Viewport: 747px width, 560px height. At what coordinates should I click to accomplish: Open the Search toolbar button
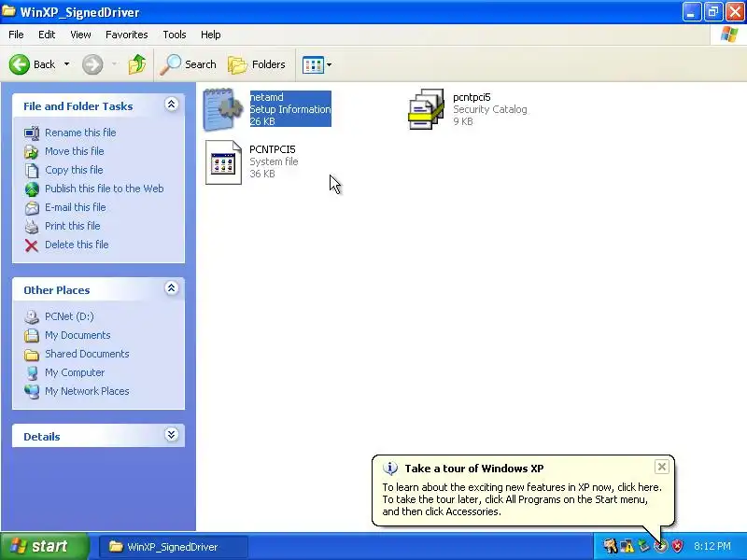(x=189, y=64)
